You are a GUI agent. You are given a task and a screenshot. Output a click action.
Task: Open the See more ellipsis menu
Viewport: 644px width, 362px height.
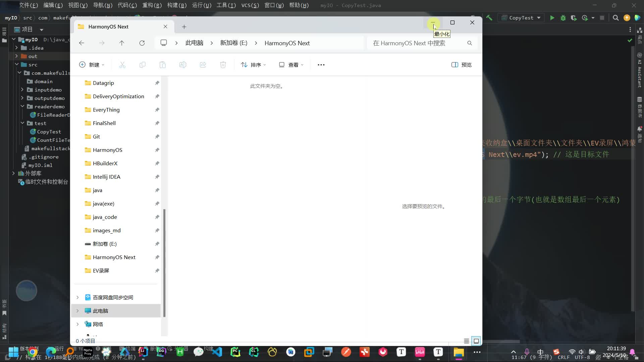(x=321, y=65)
